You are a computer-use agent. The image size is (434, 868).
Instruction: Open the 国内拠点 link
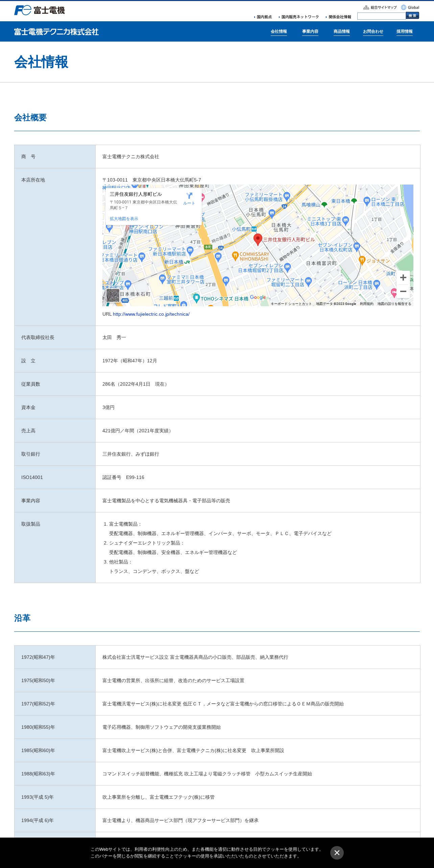[x=263, y=17]
